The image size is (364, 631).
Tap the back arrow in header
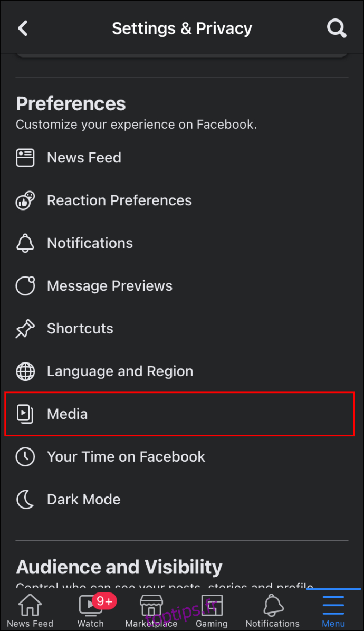point(23,28)
